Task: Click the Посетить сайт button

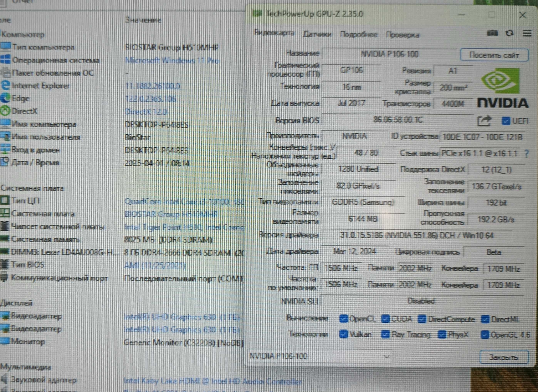Action: click(494, 55)
